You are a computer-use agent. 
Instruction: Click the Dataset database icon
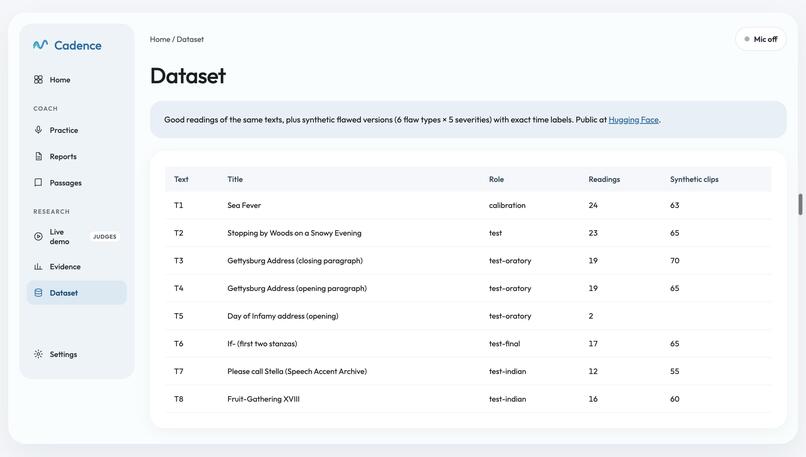pos(38,293)
